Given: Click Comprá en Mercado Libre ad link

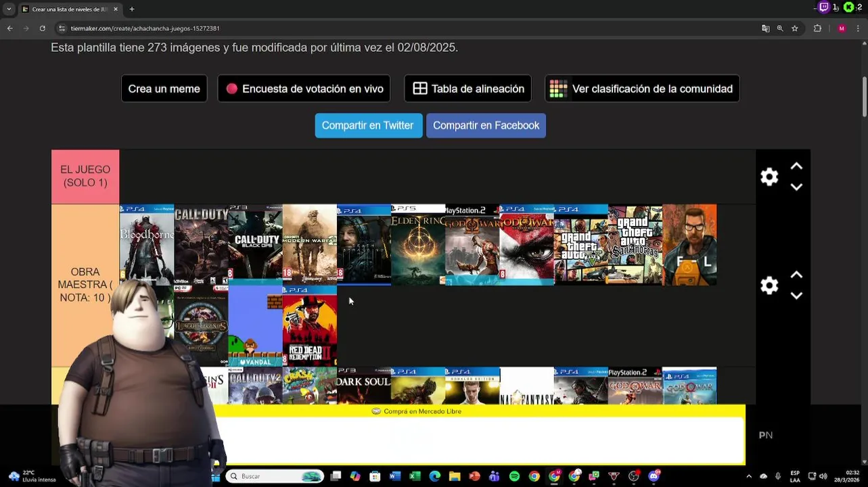Looking at the screenshot, I should pyautogui.click(x=417, y=411).
